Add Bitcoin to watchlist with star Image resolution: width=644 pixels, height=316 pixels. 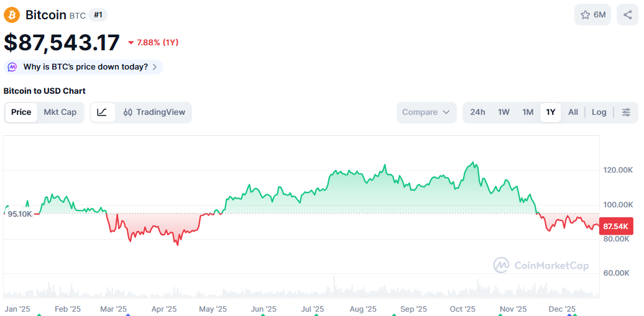pos(585,15)
